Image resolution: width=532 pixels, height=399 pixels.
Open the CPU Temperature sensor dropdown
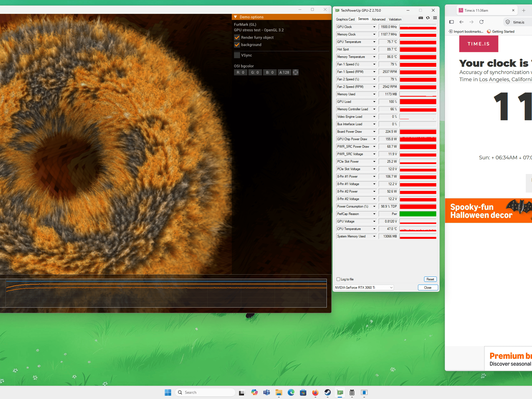[x=374, y=229]
